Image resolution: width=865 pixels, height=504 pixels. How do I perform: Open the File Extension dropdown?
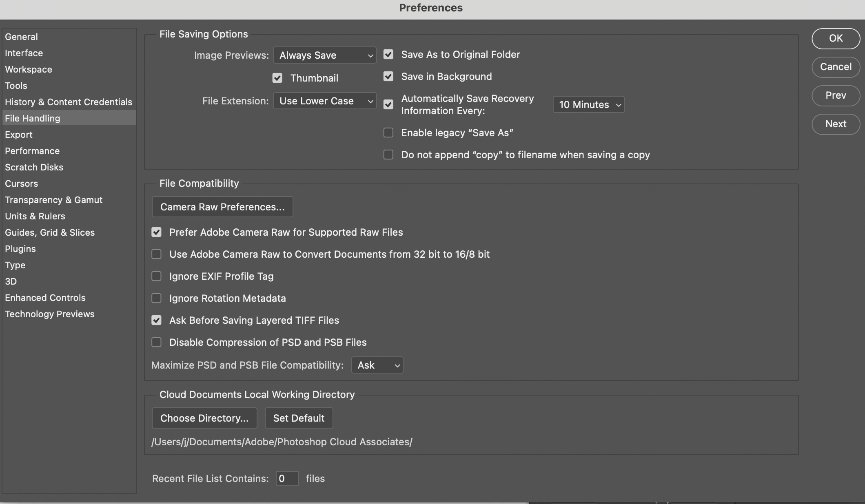325,101
